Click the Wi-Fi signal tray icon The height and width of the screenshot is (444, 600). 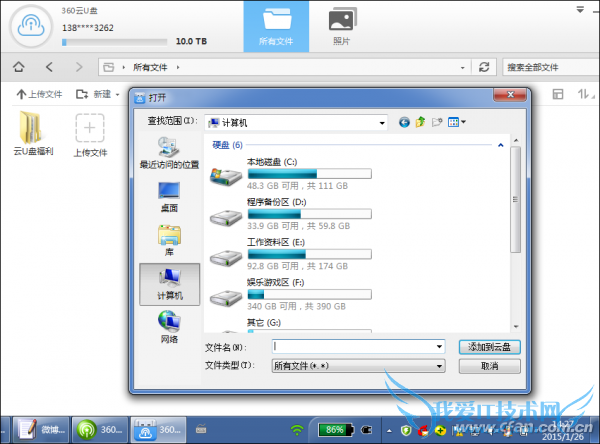pyautogui.click(x=297, y=430)
